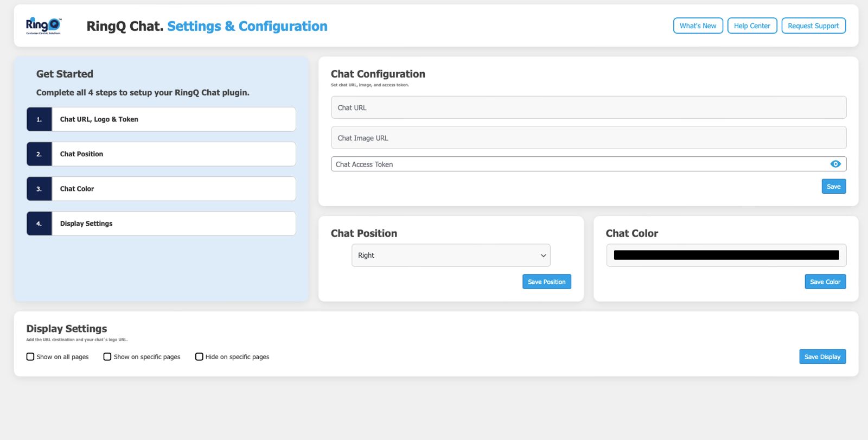This screenshot has width=868, height=440.
Task: Focus the Chat Image URL field
Action: pyautogui.click(x=589, y=138)
